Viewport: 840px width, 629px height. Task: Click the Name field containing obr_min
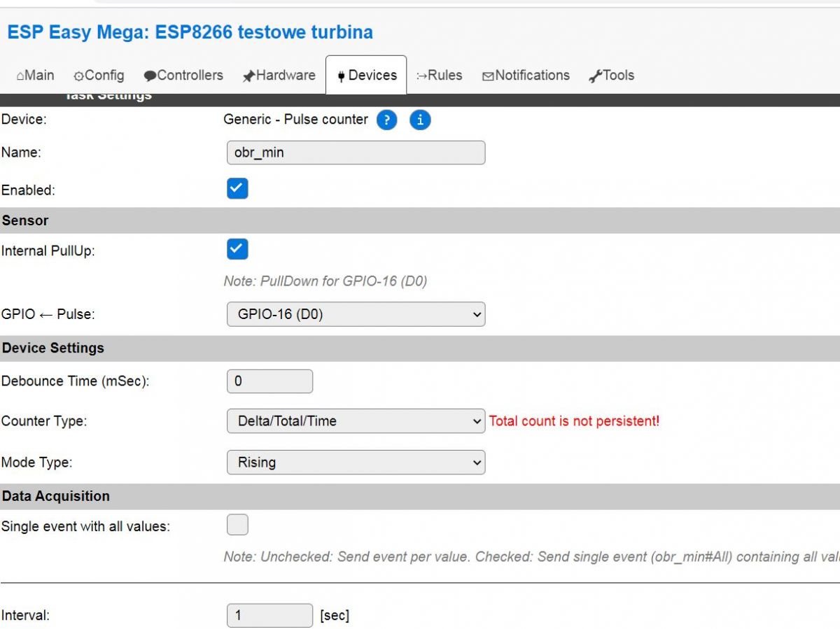356,153
